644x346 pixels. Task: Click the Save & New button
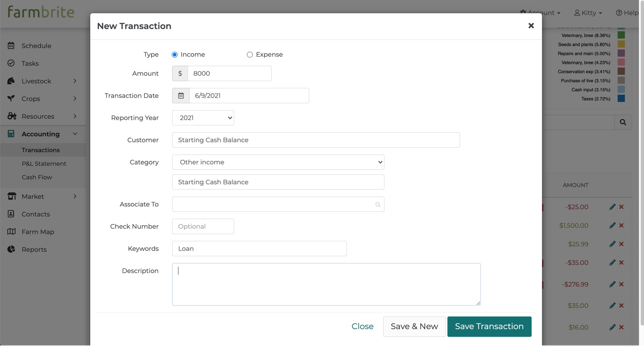414,327
